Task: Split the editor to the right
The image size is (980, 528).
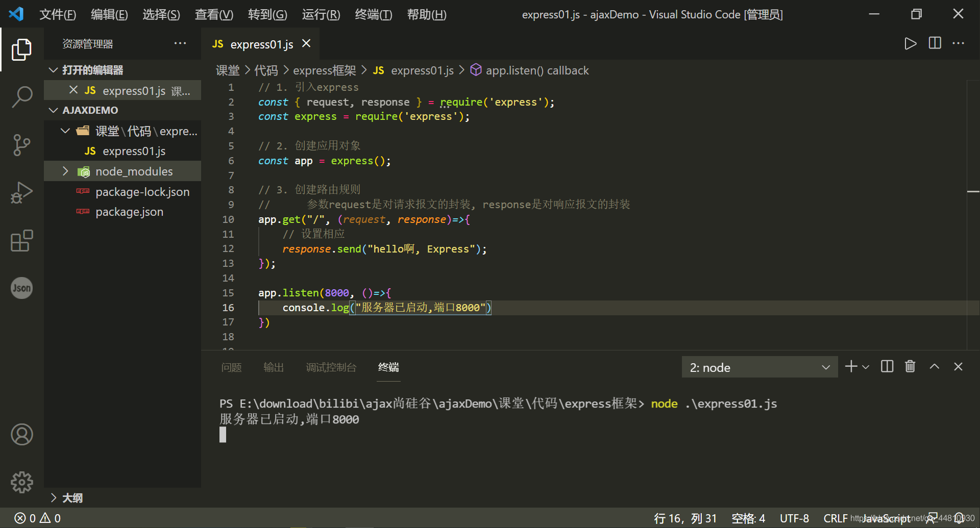Action: (935, 44)
